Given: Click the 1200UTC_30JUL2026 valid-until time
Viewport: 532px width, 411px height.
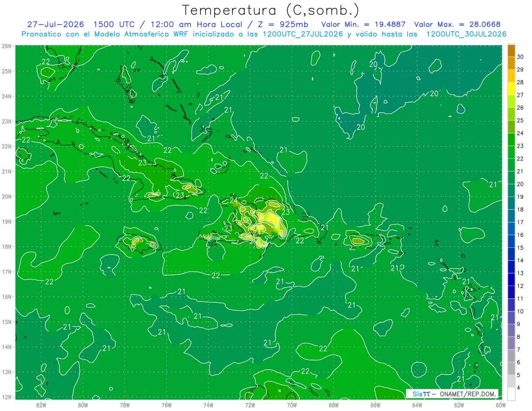Looking at the screenshot, I should [x=466, y=34].
